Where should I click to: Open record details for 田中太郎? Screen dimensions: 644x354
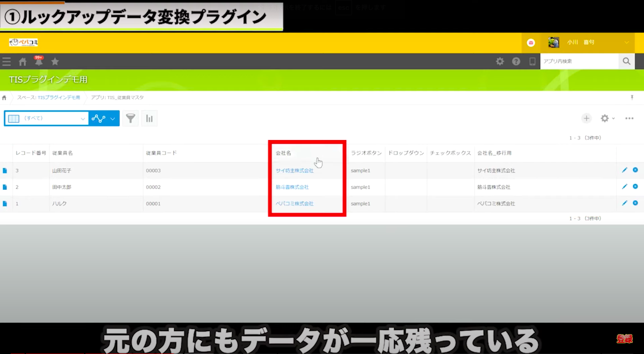pyautogui.click(x=5, y=187)
